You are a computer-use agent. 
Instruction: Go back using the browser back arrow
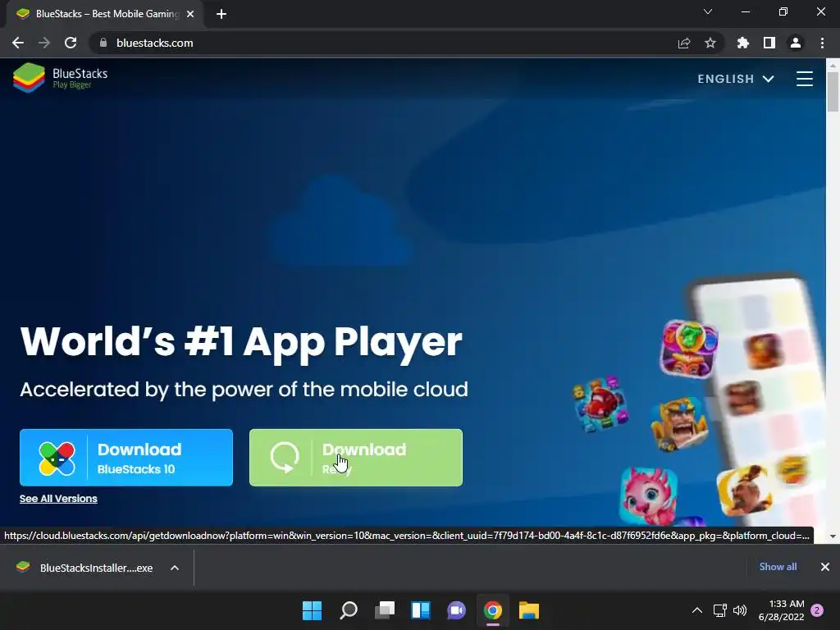18,43
